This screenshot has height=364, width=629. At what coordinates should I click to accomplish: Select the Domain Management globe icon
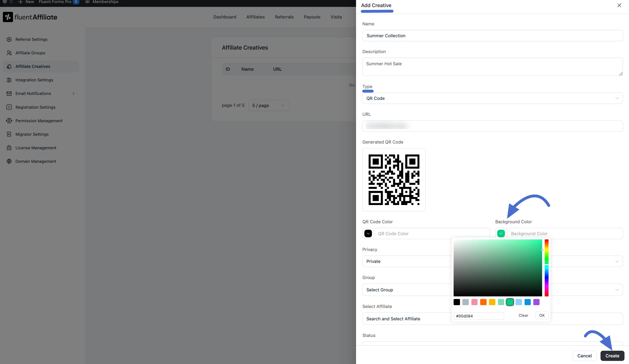click(x=9, y=161)
